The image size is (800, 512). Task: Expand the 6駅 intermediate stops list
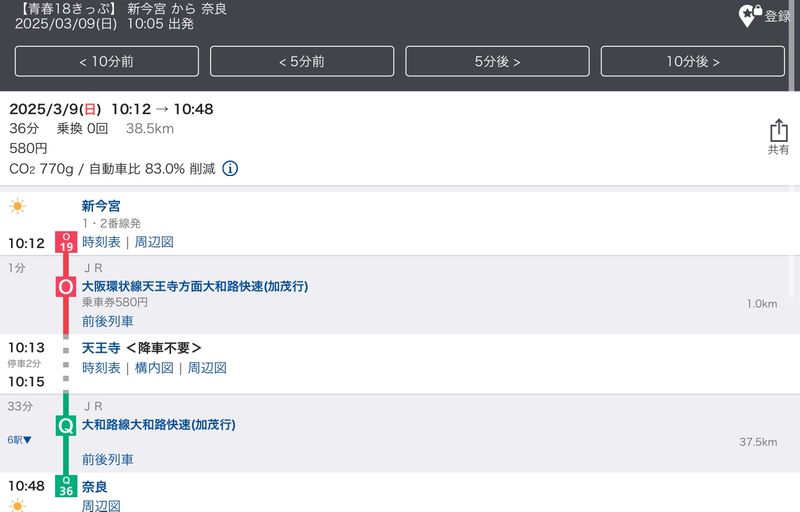click(20, 440)
